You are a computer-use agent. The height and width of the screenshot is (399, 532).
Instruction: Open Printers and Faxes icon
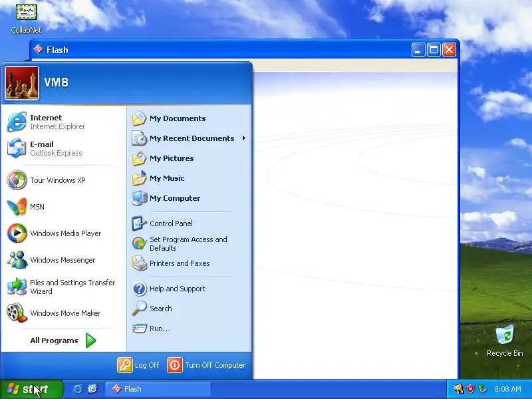[139, 263]
